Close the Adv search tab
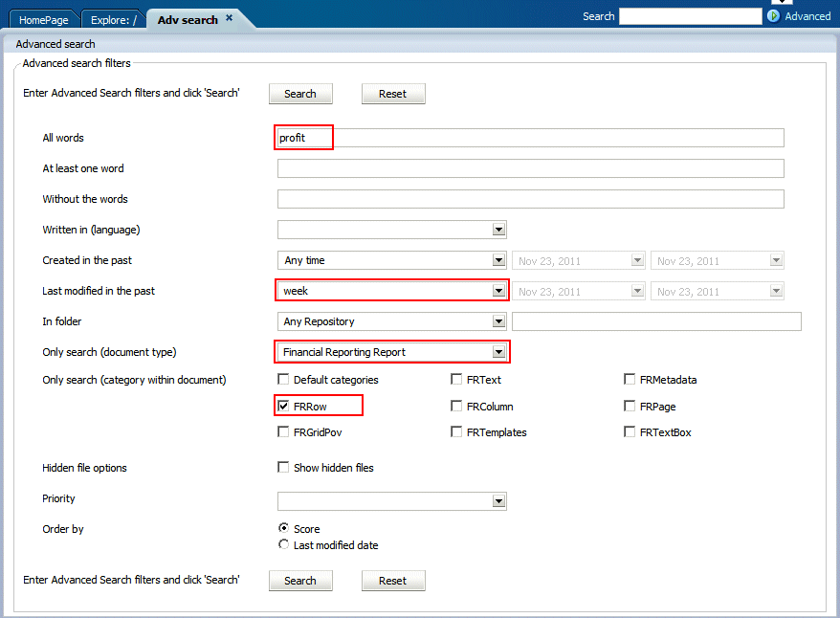Screen dimensions: 840x618 click(x=229, y=17)
